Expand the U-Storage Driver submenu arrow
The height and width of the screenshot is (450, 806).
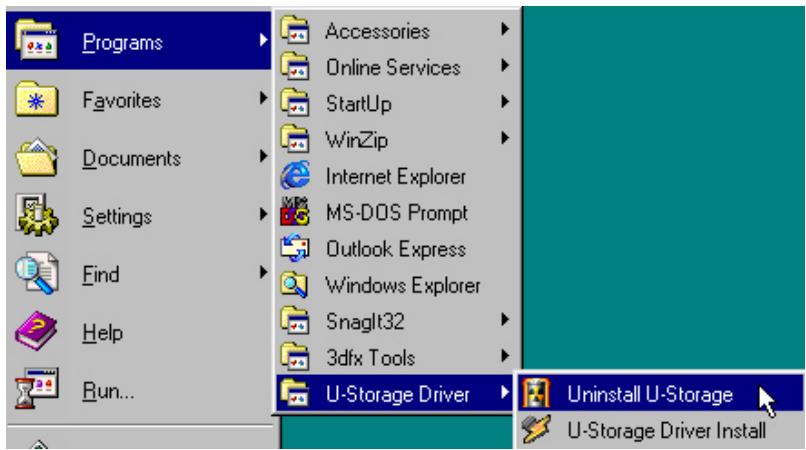(x=505, y=393)
